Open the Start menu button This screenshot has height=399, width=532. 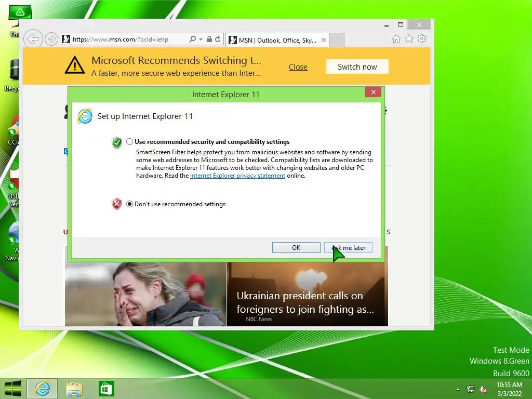(x=13, y=389)
